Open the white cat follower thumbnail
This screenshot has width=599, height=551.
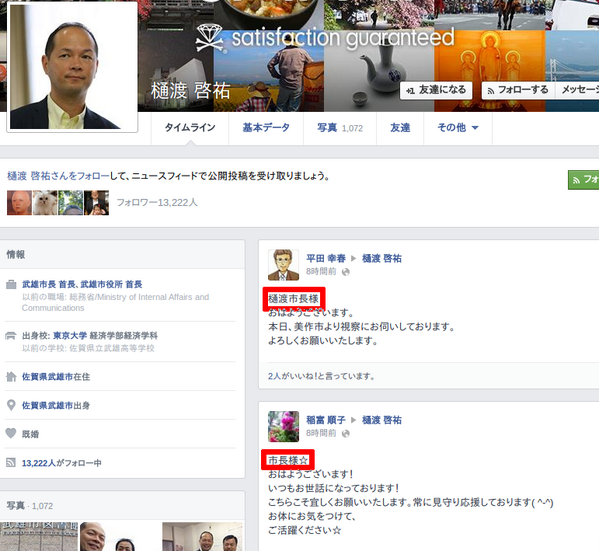45,203
